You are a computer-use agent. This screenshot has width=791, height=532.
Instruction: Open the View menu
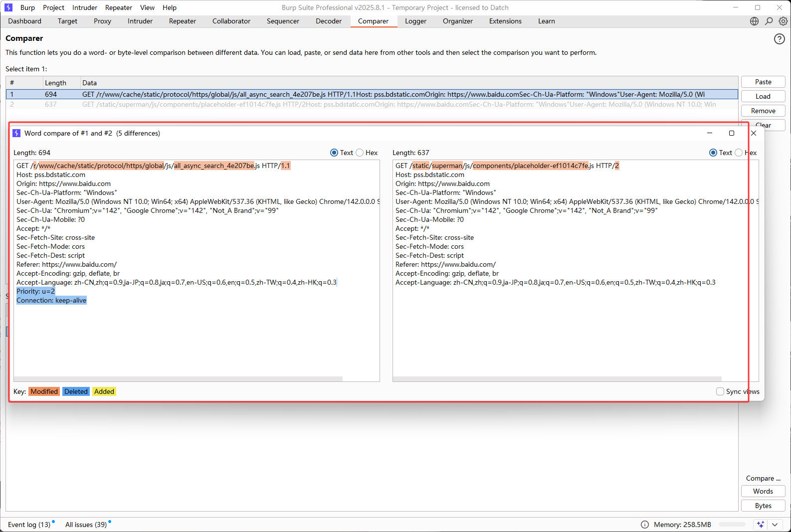pos(147,7)
